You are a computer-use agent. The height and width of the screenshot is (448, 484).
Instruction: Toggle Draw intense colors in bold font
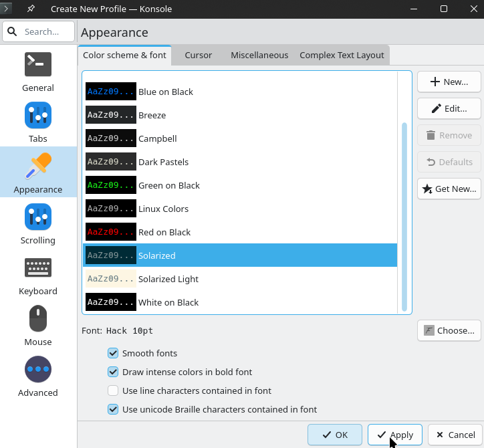click(x=113, y=372)
